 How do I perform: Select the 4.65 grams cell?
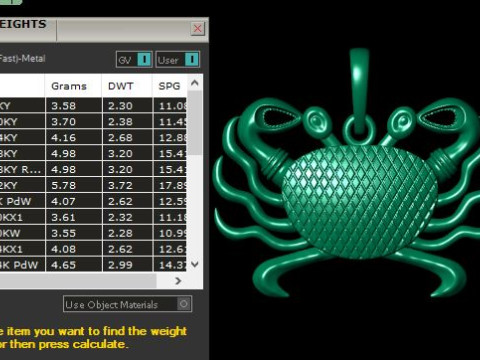point(73,265)
